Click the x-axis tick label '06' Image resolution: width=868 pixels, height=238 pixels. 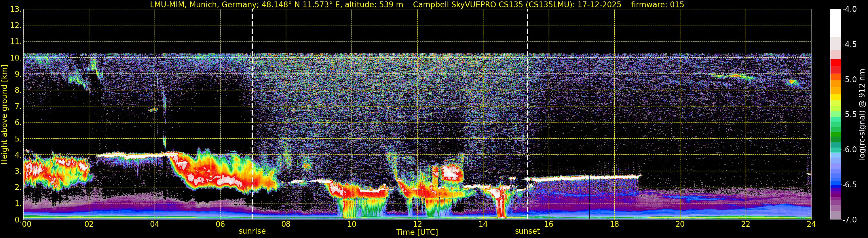[220, 224]
